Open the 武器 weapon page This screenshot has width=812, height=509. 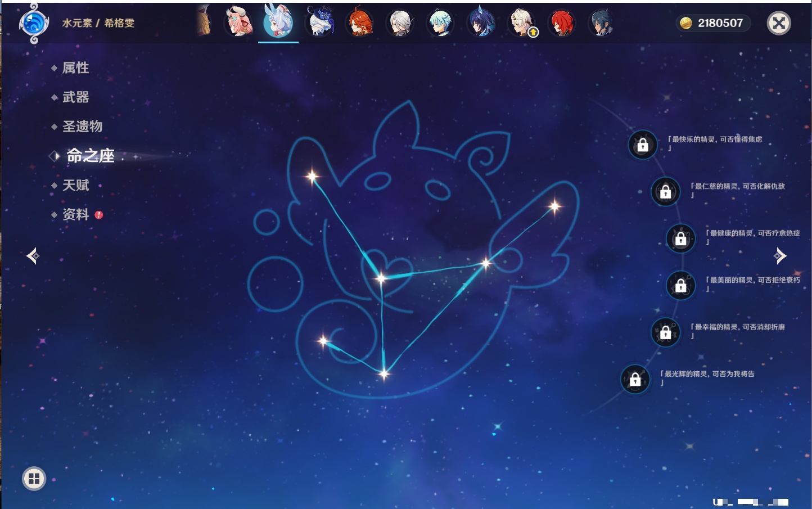coord(75,97)
